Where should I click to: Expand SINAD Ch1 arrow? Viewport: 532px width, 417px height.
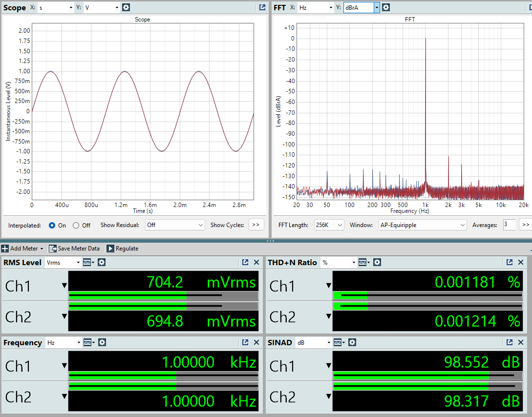[328, 366]
